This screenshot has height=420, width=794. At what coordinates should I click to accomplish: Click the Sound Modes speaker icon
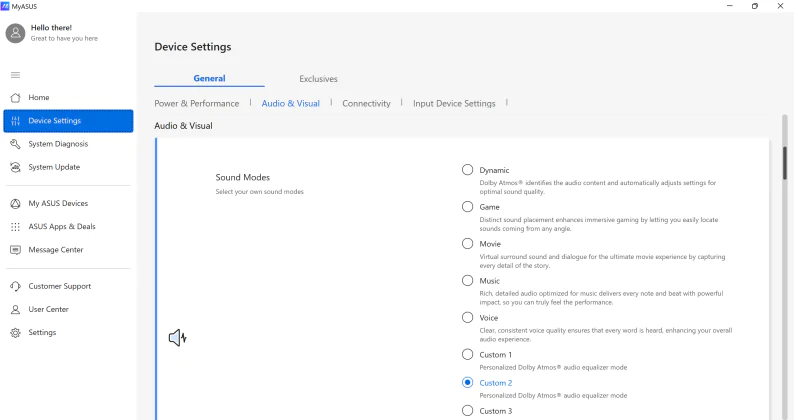click(178, 337)
